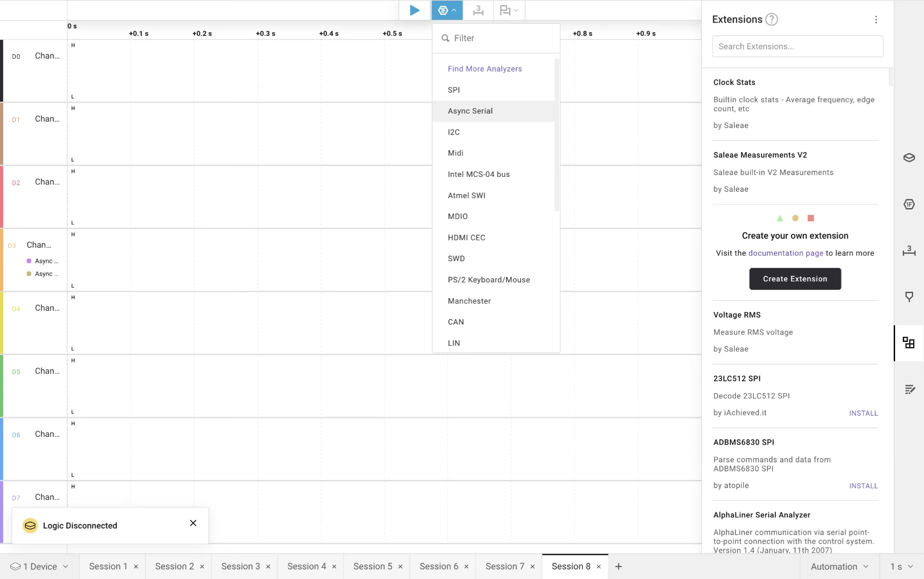Open Extensions panel three-dot menu
This screenshot has width=924, height=579.
pyautogui.click(x=876, y=19)
